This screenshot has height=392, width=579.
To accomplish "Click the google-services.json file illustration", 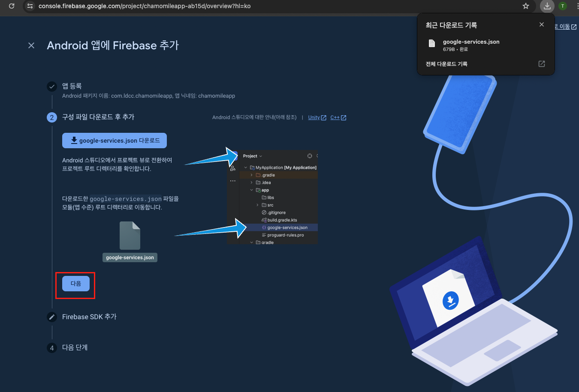I will click(130, 236).
